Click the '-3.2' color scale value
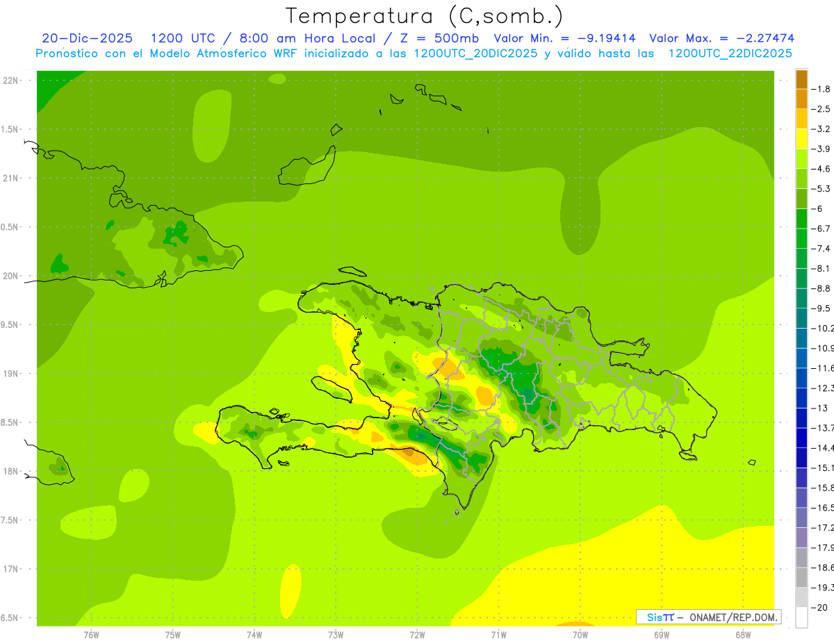Viewport: 834px width, 644px height. (x=822, y=129)
